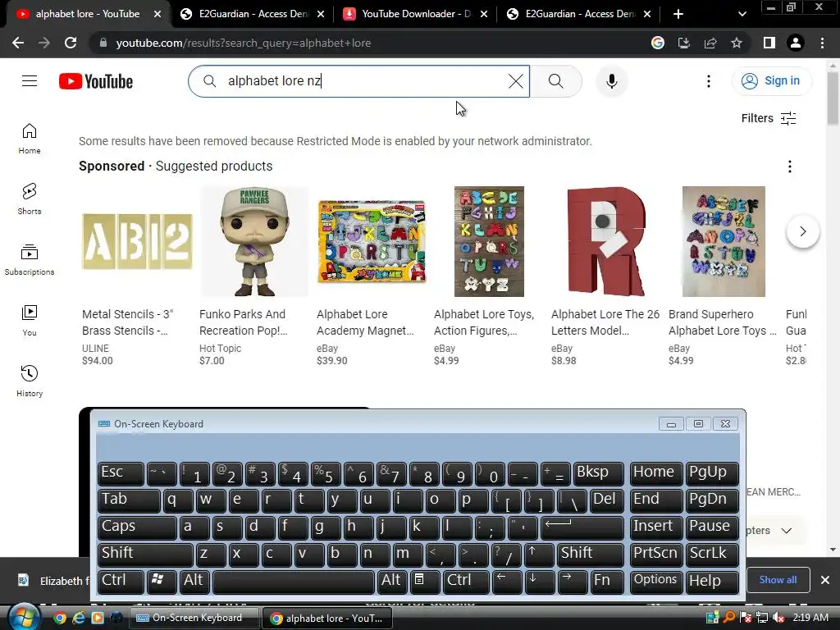
Task: Switch to the YouTube Downloader tab
Action: [x=415, y=14]
